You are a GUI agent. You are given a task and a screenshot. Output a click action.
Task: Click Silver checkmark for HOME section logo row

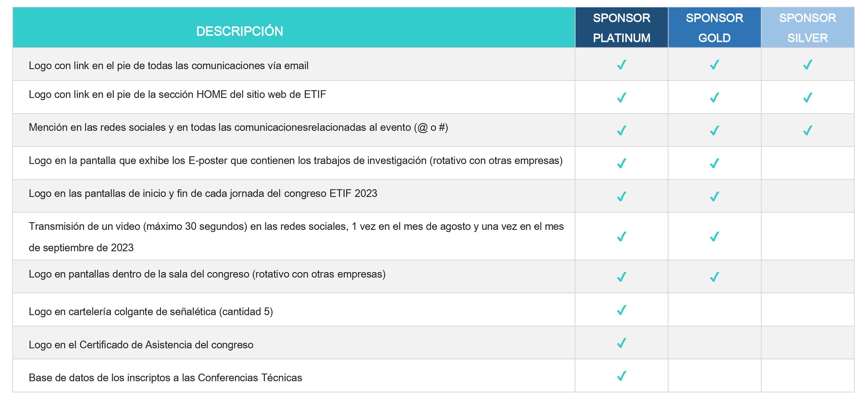(807, 97)
